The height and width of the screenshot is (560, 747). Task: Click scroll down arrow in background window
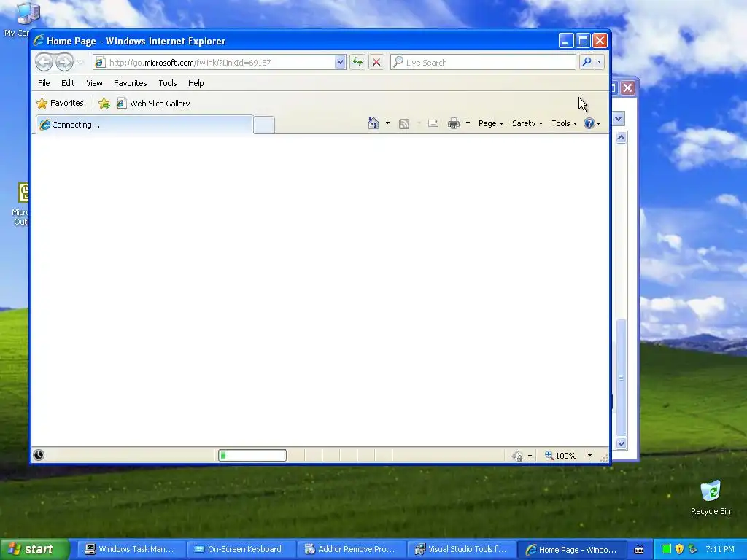[622, 444]
